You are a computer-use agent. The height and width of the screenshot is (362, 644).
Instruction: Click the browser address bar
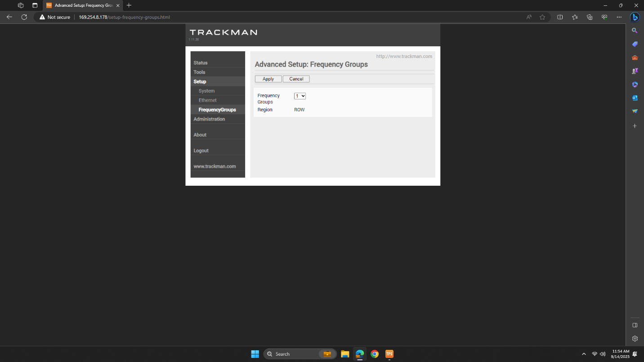(180, 17)
